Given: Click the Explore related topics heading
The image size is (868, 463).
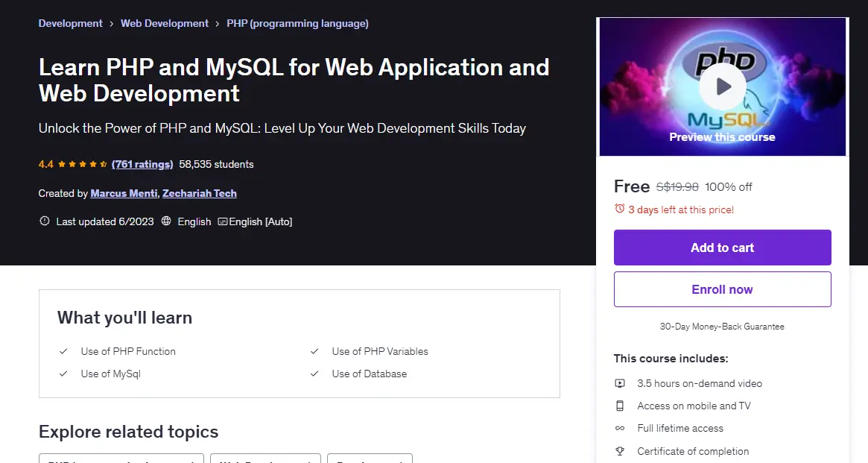Looking at the screenshot, I should [x=128, y=432].
